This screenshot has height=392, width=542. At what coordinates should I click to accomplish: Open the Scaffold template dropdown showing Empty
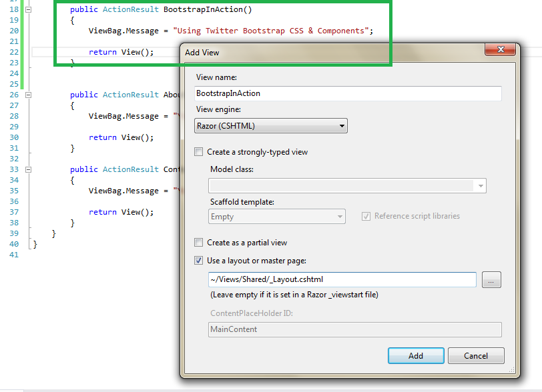[339, 217]
